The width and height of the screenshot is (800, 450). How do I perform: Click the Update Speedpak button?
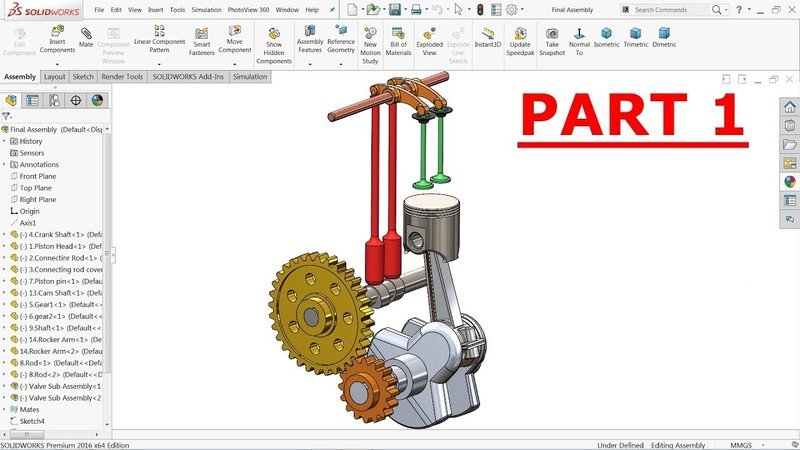point(520,41)
